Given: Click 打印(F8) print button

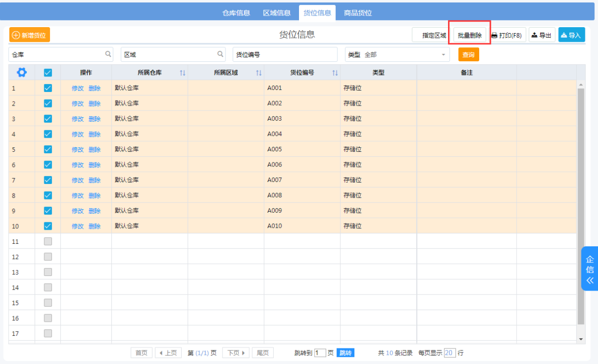Looking at the screenshot, I should 506,35.
